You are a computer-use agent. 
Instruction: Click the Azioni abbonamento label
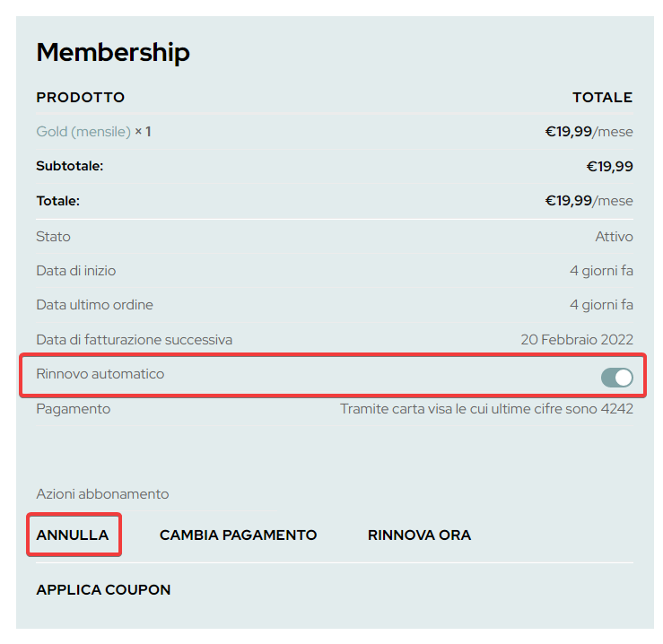102,494
